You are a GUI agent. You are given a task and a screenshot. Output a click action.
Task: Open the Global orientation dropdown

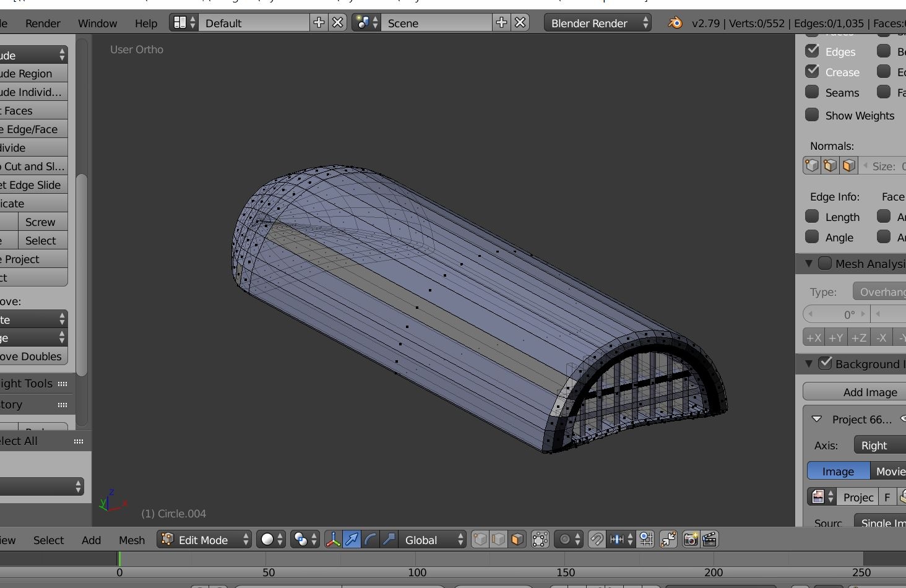[x=433, y=540]
